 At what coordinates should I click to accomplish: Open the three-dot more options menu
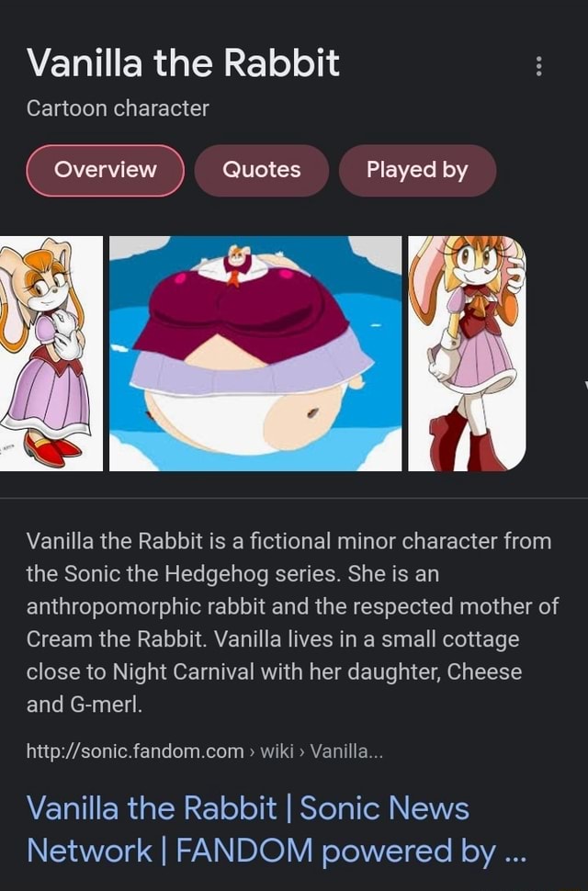click(538, 66)
